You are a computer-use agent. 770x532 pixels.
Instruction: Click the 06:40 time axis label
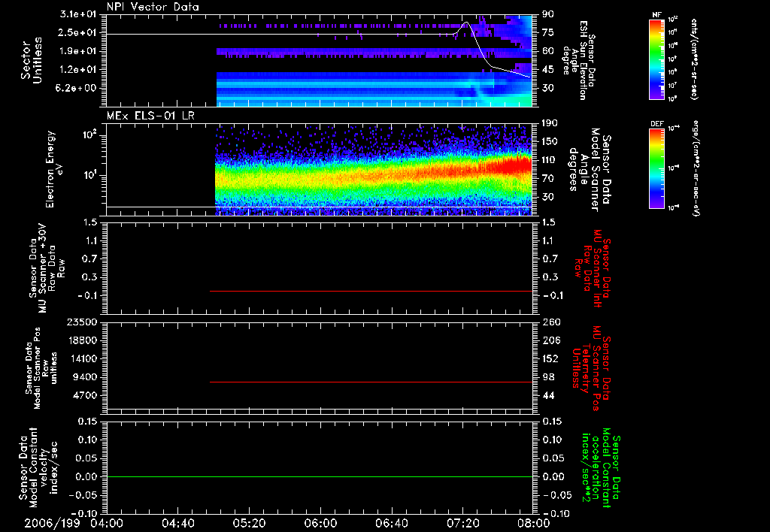[x=391, y=523]
